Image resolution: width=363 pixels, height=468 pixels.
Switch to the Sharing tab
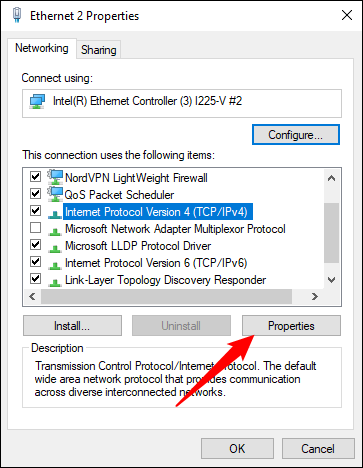click(x=99, y=50)
